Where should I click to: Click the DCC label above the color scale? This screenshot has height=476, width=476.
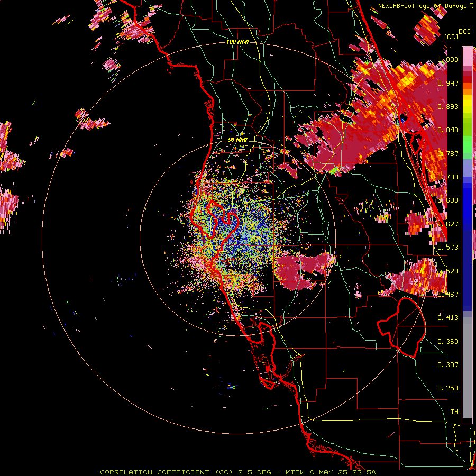click(465, 32)
